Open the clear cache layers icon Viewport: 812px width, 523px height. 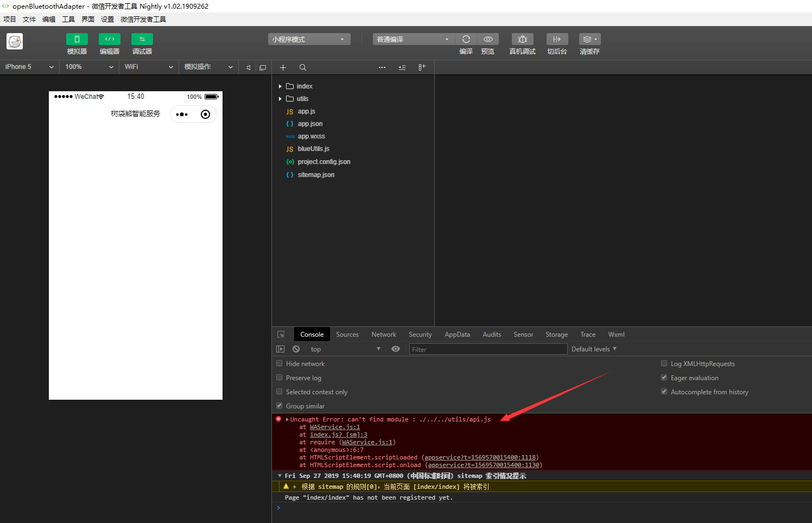[x=589, y=39]
